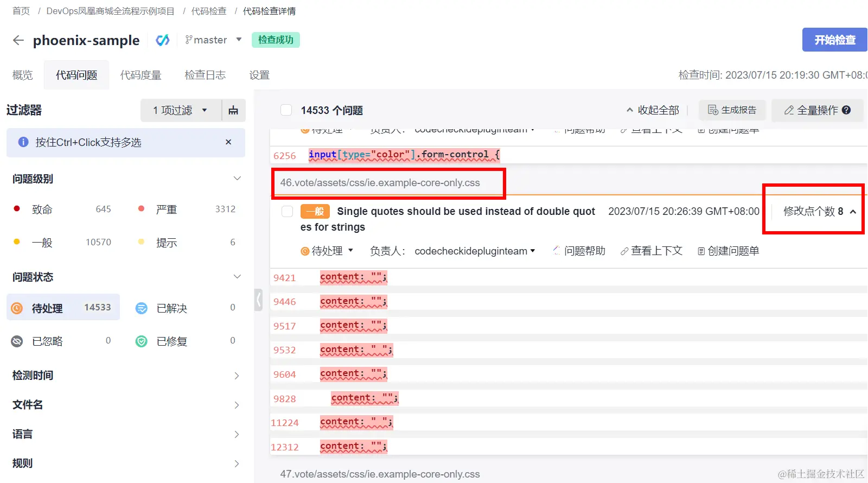Click 生成报告 button
868x483 pixels.
pyautogui.click(x=732, y=110)
